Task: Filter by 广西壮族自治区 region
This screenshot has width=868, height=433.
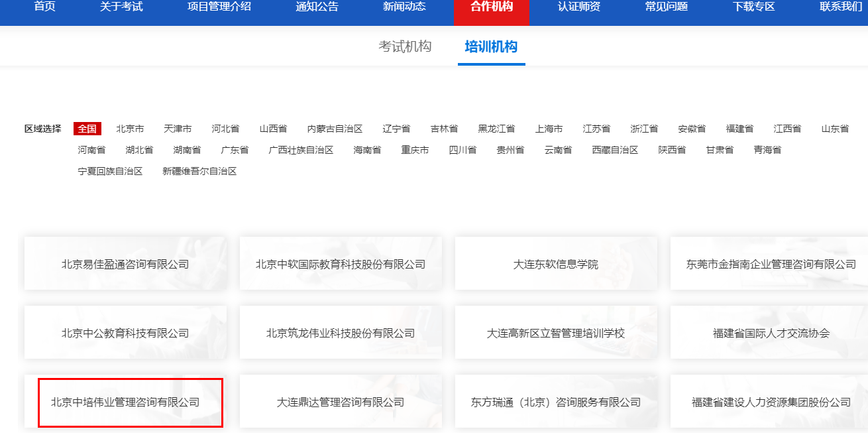Action: tap(301, 150)
